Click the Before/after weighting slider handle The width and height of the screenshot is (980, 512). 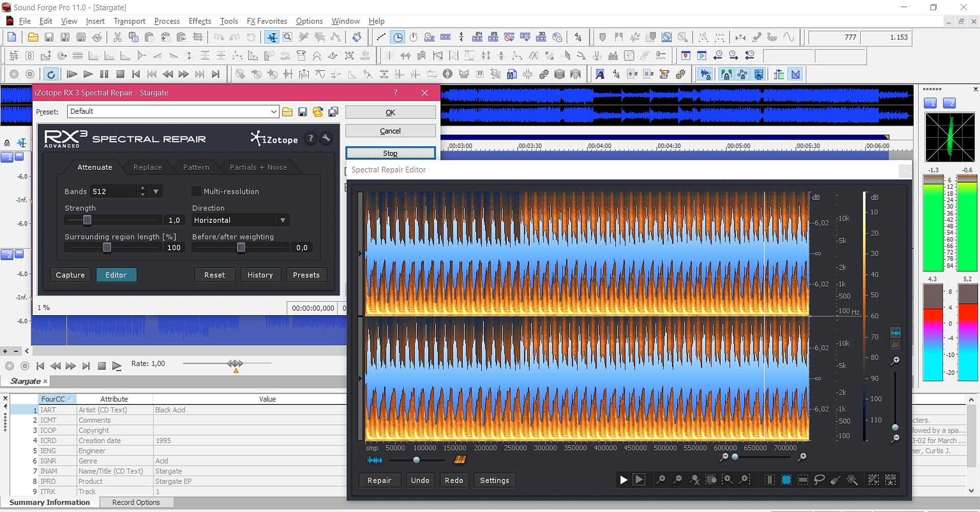pos(241,247)
